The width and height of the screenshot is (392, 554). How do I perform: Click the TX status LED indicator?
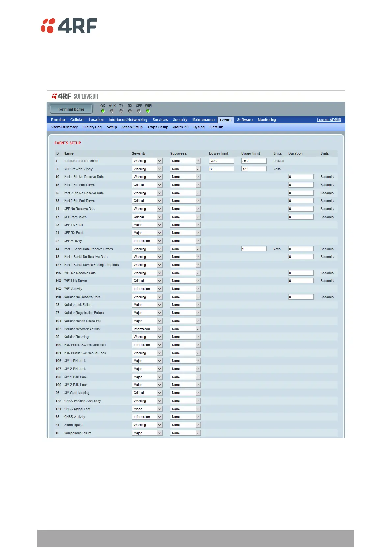(x=121, y=111)
